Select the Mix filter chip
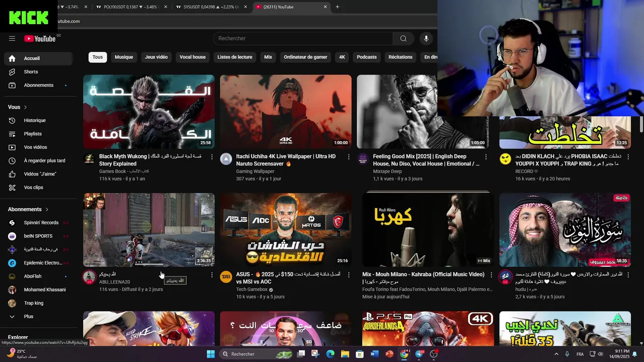The height and width of the screenshot is (362, 644). coord(268,57)
